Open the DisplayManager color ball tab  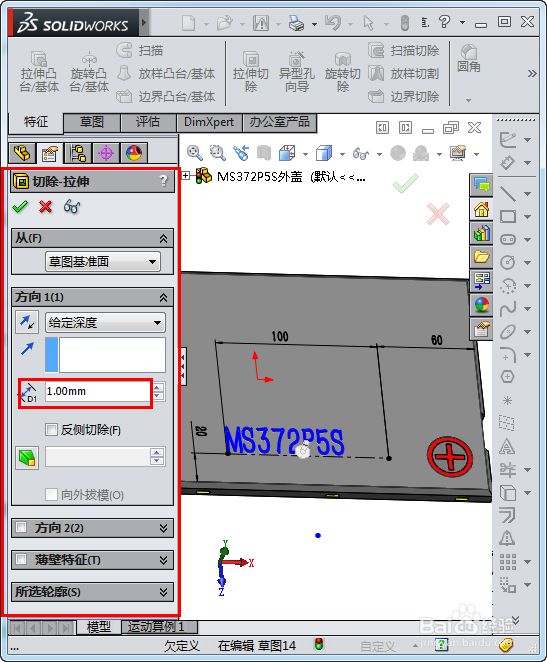[x=134, y=153]
